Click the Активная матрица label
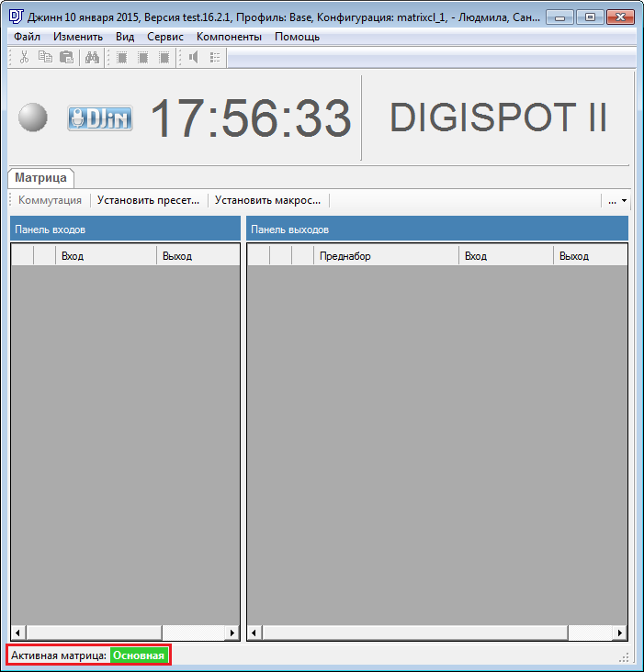The width and height of the screenshot is (644, 672). tap(59, 655)
